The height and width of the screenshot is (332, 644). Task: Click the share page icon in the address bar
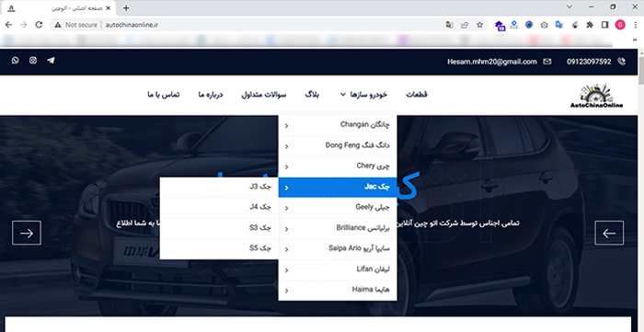point(465,25)
